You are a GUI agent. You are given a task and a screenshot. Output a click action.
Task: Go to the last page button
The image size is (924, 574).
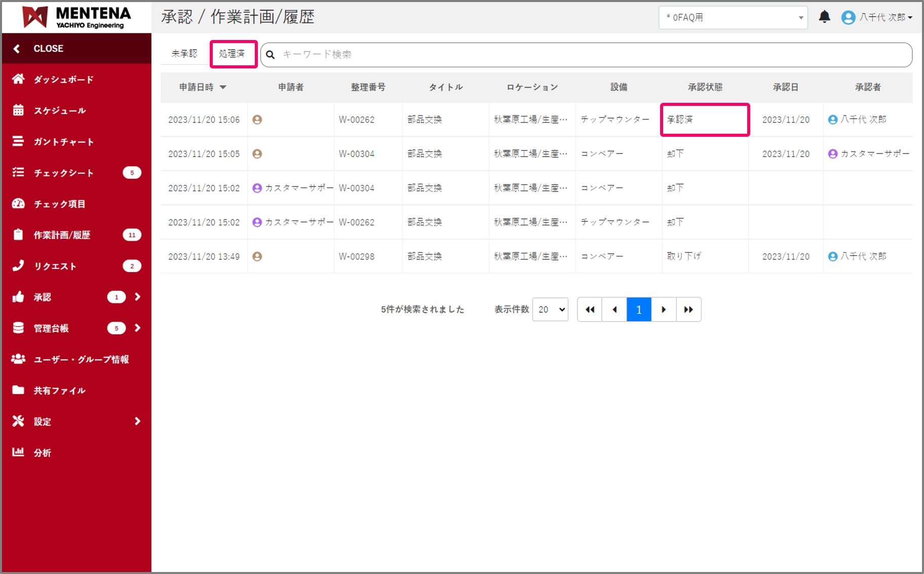pyautogui.click(x=688, y=310)
